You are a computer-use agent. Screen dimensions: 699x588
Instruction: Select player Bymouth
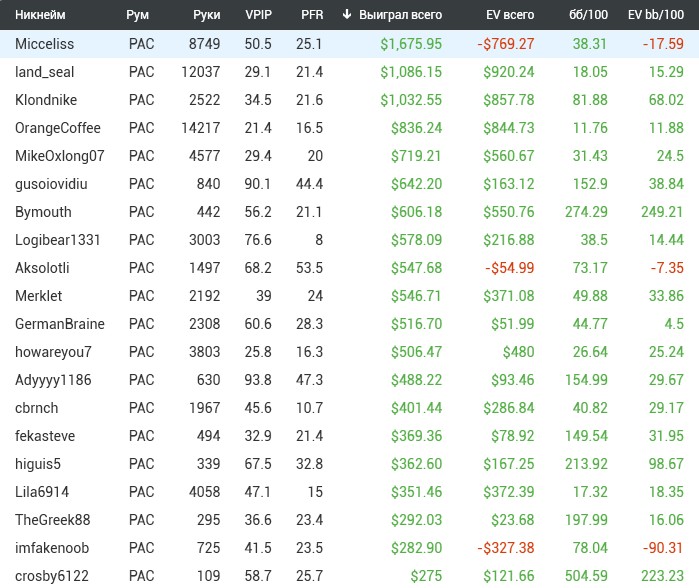pos(43,212)
